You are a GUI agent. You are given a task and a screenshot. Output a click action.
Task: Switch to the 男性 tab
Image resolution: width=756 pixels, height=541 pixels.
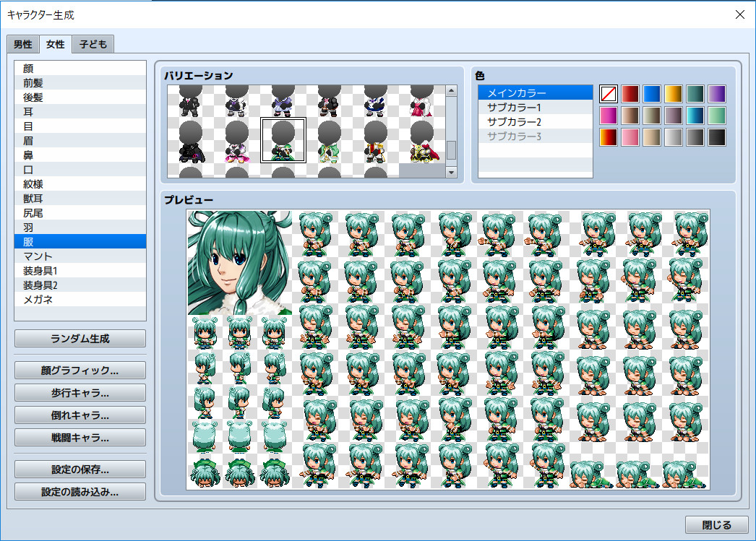tap(22, 44)
